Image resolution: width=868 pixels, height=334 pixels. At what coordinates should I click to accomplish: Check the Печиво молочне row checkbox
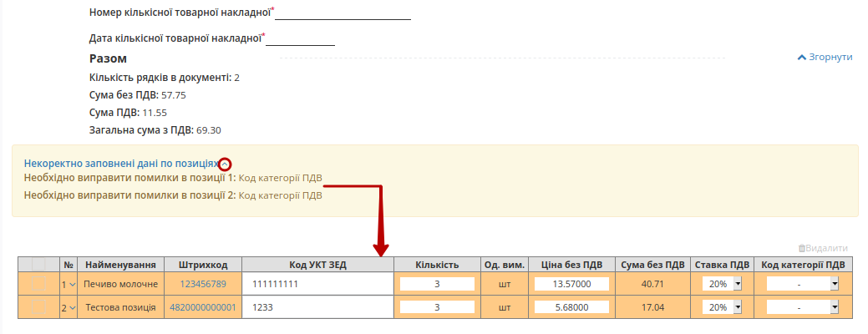38,284
